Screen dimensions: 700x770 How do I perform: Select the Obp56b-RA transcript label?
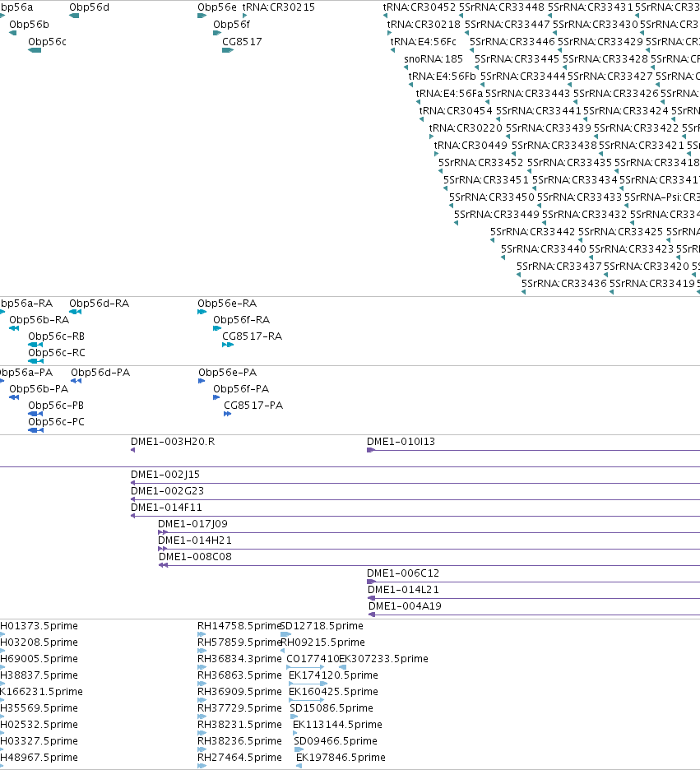click(x=39, y=320)
